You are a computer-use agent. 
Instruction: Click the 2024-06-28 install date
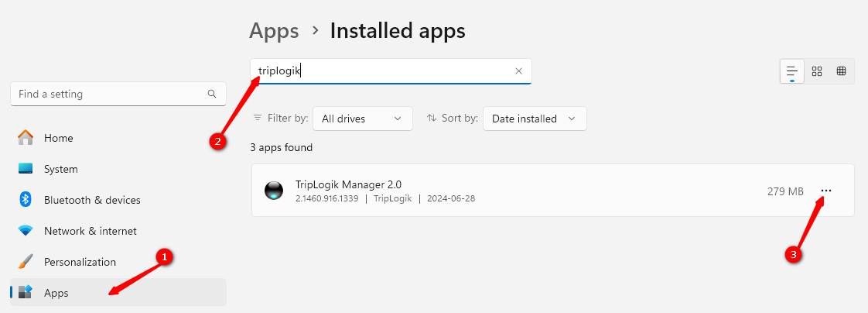(450, 198)
